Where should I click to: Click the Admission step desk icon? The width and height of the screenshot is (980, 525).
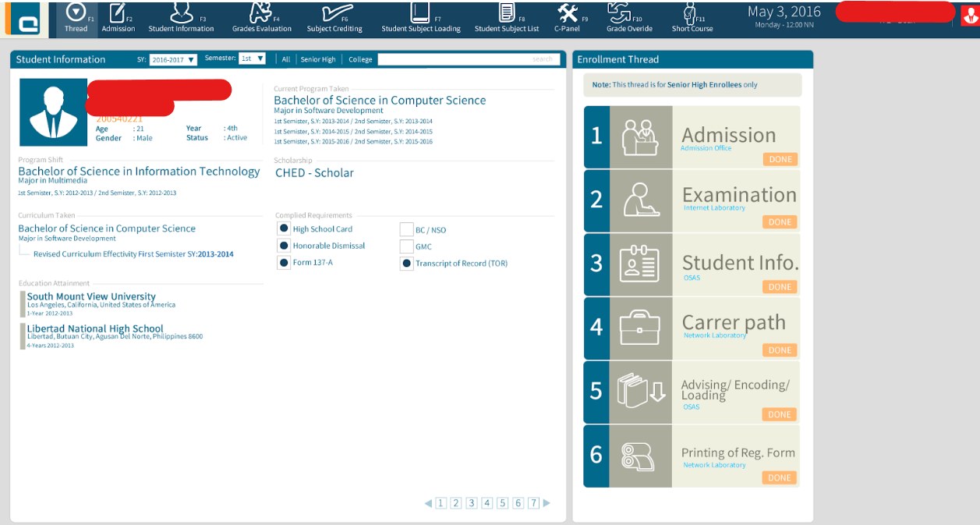[641, 137]
